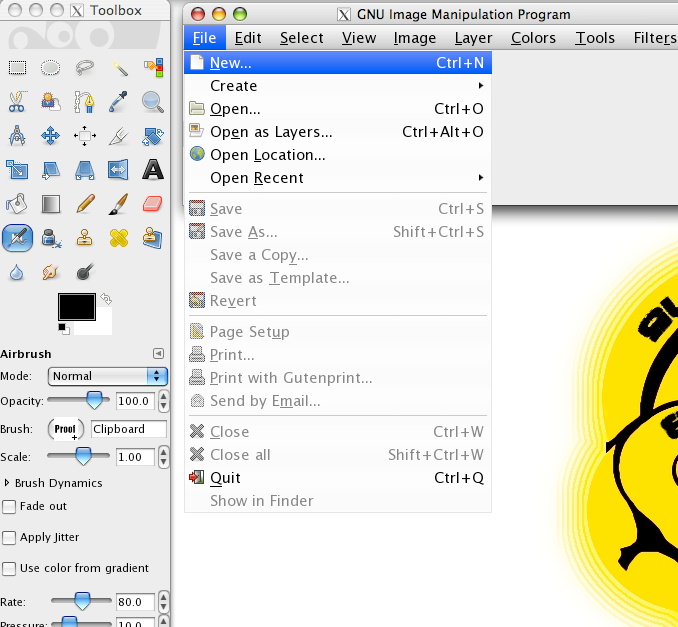Image resolution: width=678 pixels, height=627 pixels.
Task: Select the Blend gradient tool
Action: (51, 204)
